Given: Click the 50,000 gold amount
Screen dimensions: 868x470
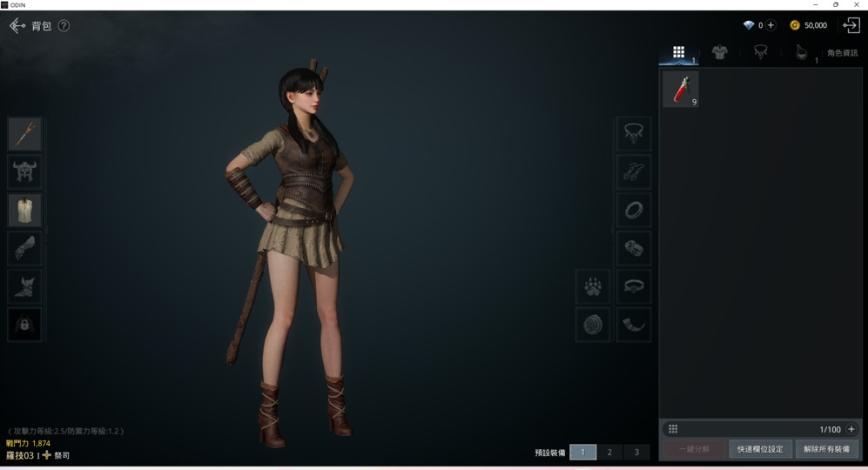Looking at the screenshot, I should (816, 25).
